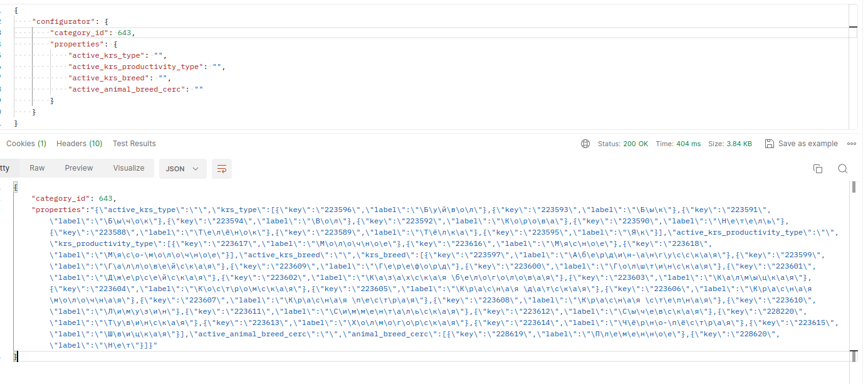This screenshot has width=868, height=384.
Task: Click the Save as example button
Action: pos(801,144)
